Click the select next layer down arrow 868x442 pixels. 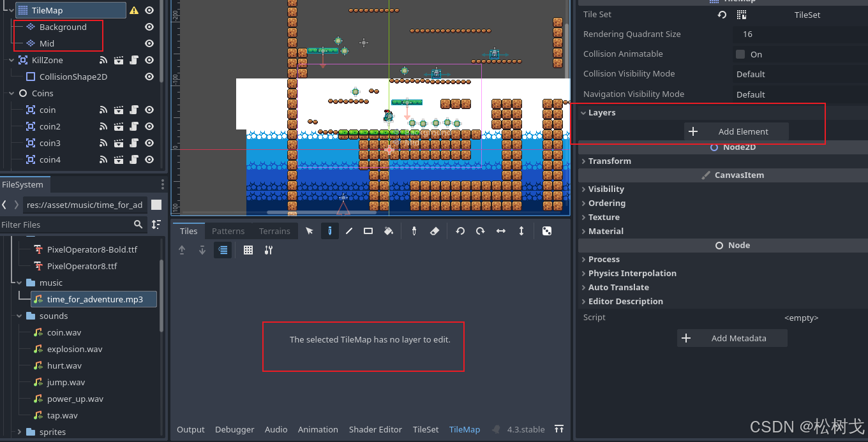(x=202, y=250)
